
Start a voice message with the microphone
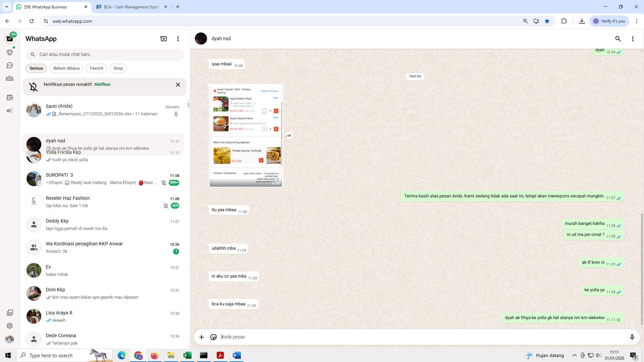click(x=632, y=337)
